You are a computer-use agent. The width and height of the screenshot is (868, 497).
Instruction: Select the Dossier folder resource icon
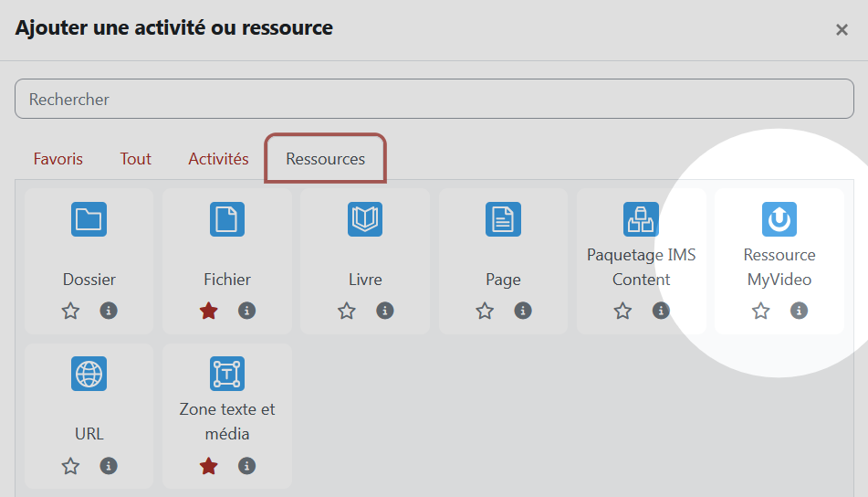[x=89, y=219]
